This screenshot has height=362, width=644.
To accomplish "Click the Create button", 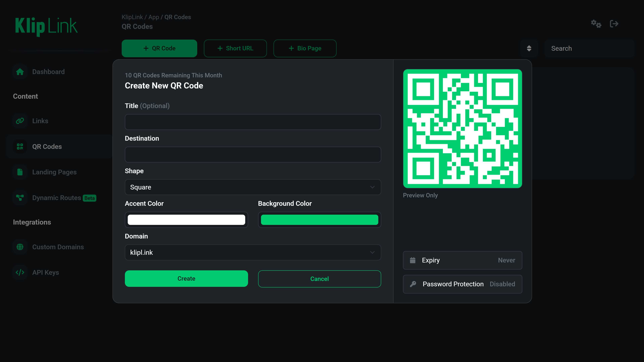I will coord(186,278).
